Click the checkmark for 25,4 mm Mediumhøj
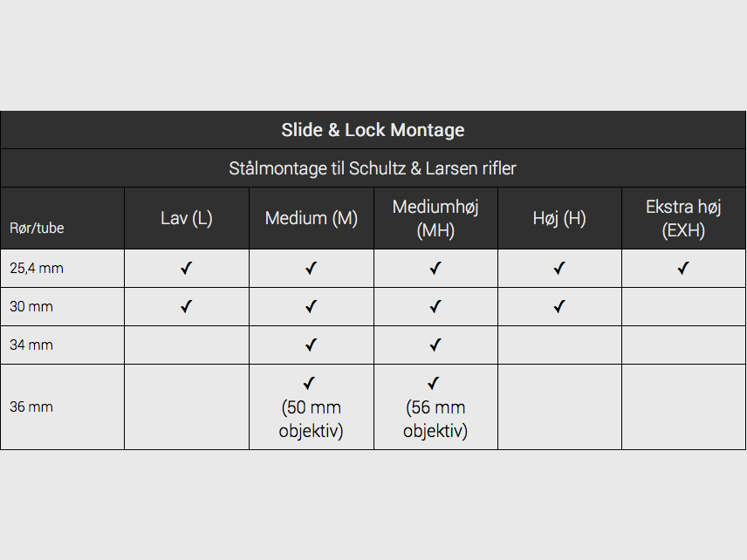This screenshot has height=560, width=747. 435,268
